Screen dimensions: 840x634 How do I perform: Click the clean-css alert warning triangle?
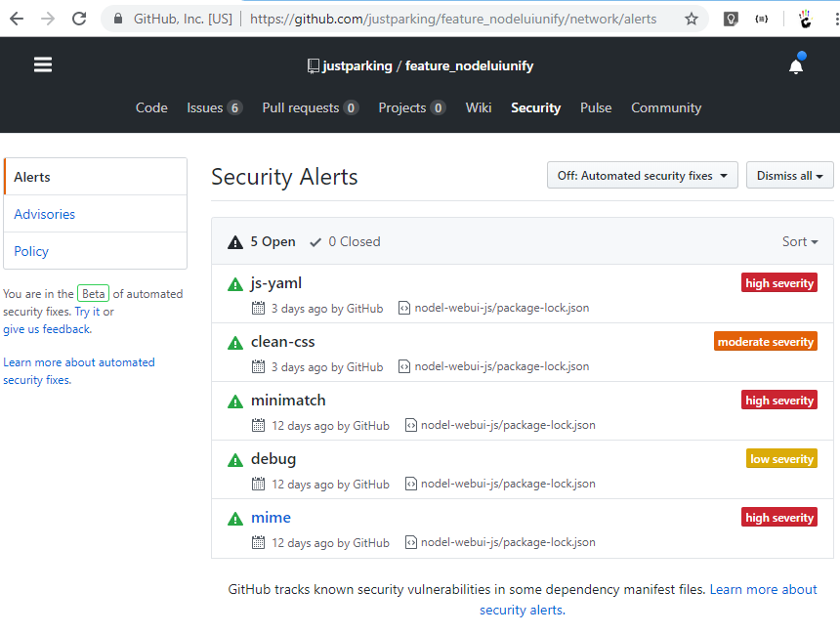click(x=235, y=343)
